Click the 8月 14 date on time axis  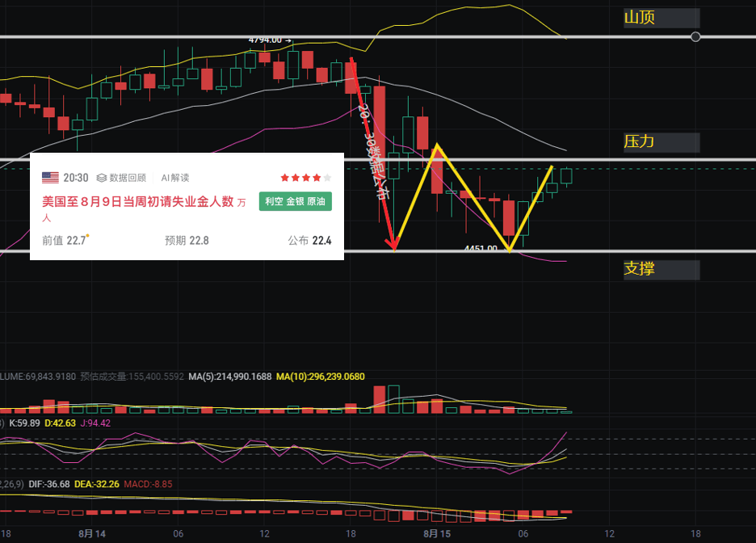tap(92, 534)
